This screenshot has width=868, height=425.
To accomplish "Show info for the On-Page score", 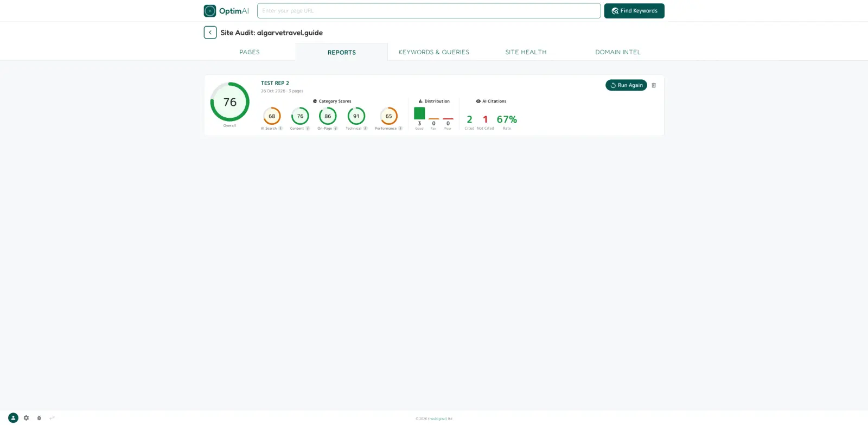I will [336, 129].
